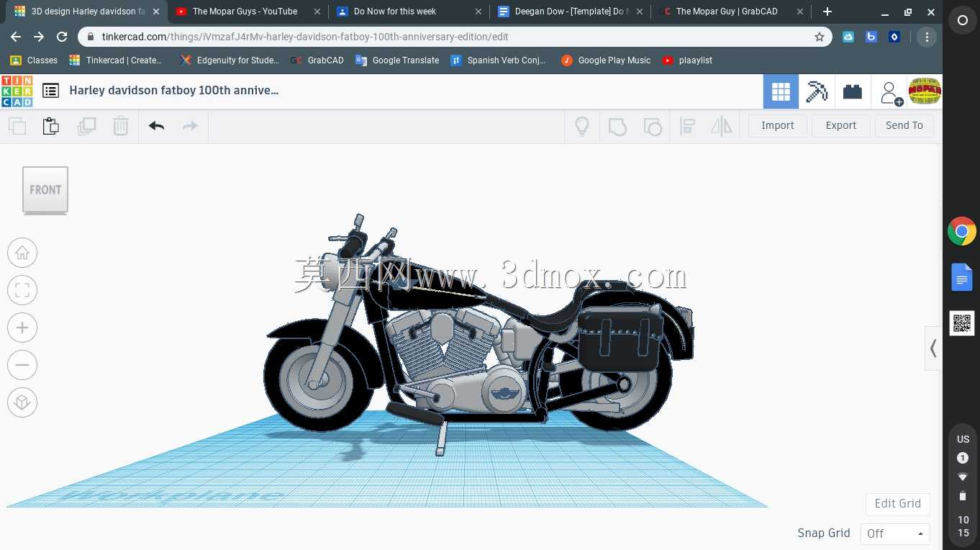The width and height of the screenshot is (980, 550).
Task: Open the plaaylist bookmark
Action: coord(687,60)
